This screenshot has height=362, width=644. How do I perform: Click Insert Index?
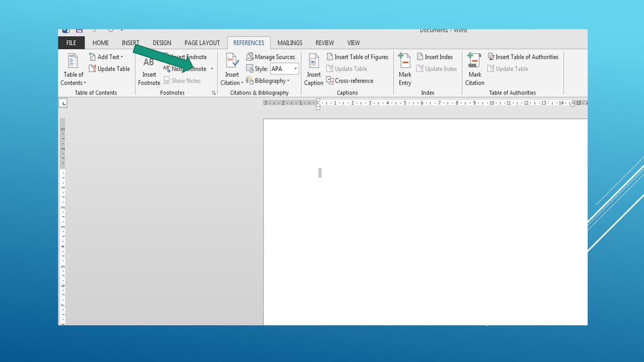coord(435,57)
